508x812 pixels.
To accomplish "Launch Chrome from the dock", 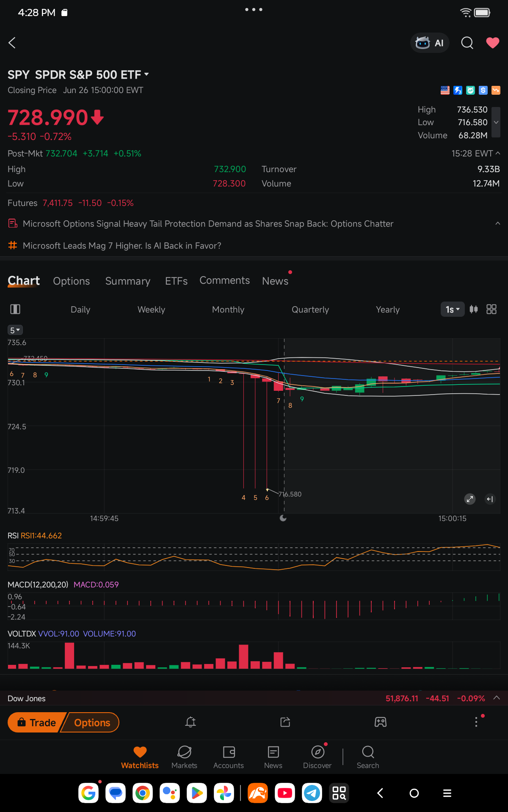I will [143, 793].
